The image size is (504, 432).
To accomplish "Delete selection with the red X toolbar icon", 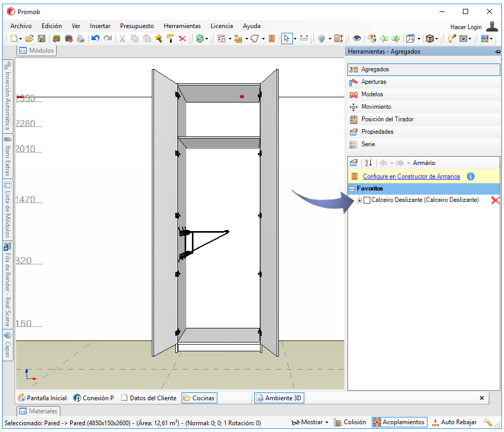I will coord(182,39).
